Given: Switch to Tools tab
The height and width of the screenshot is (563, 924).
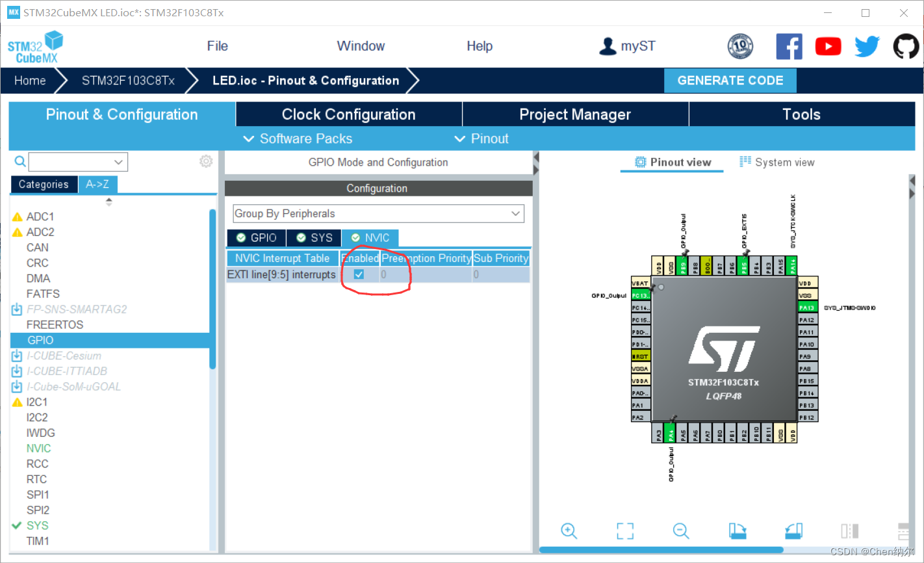Looking at the screenshot, I should coord(802,114).
